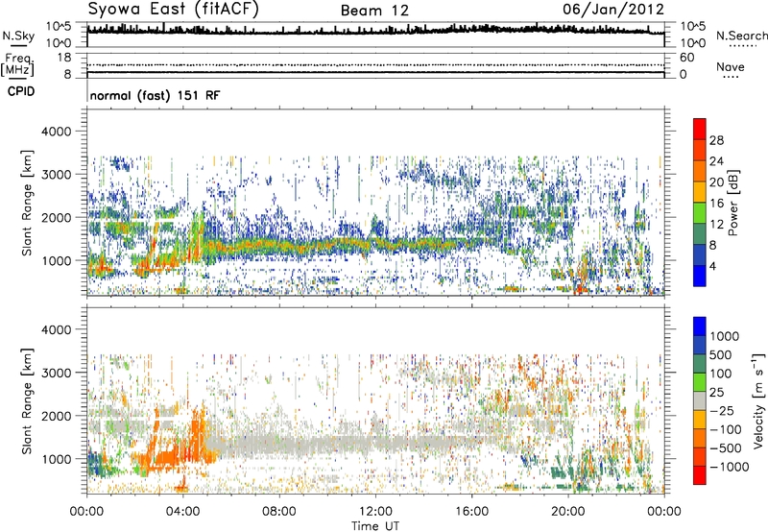Select the "-1000" value on the Velocity scale
This screenshot has height=532, width=768.
729,467
